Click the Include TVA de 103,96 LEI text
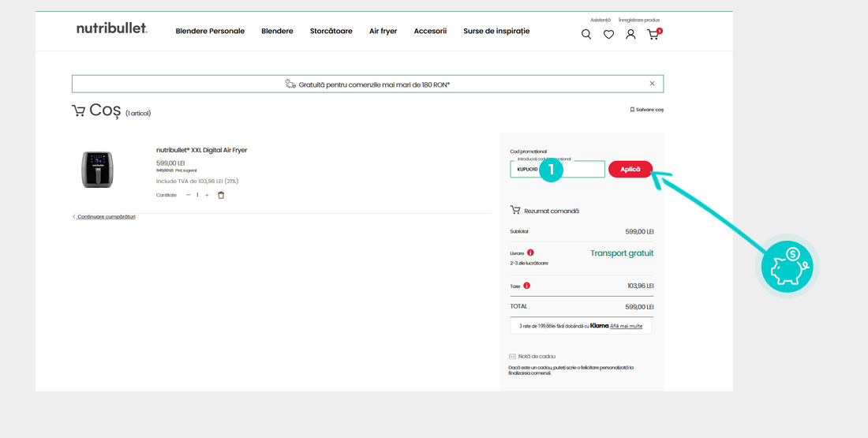 click(197, 181)
